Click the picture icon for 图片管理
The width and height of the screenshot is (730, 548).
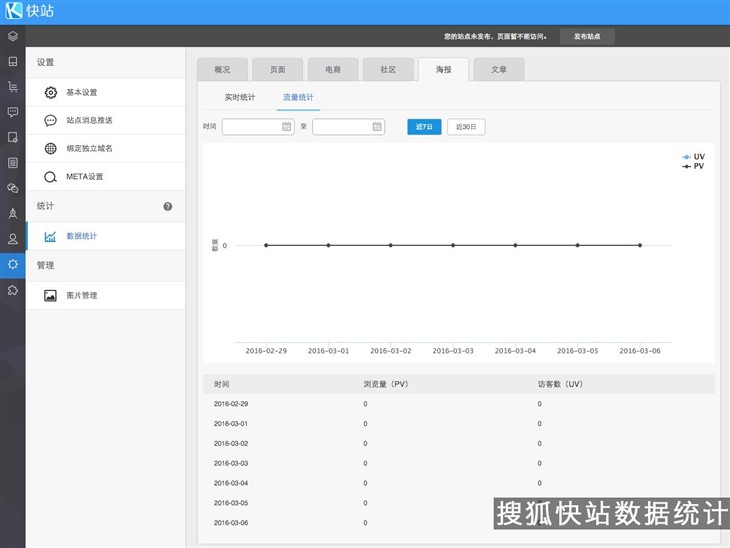click(x=50, y=296)
